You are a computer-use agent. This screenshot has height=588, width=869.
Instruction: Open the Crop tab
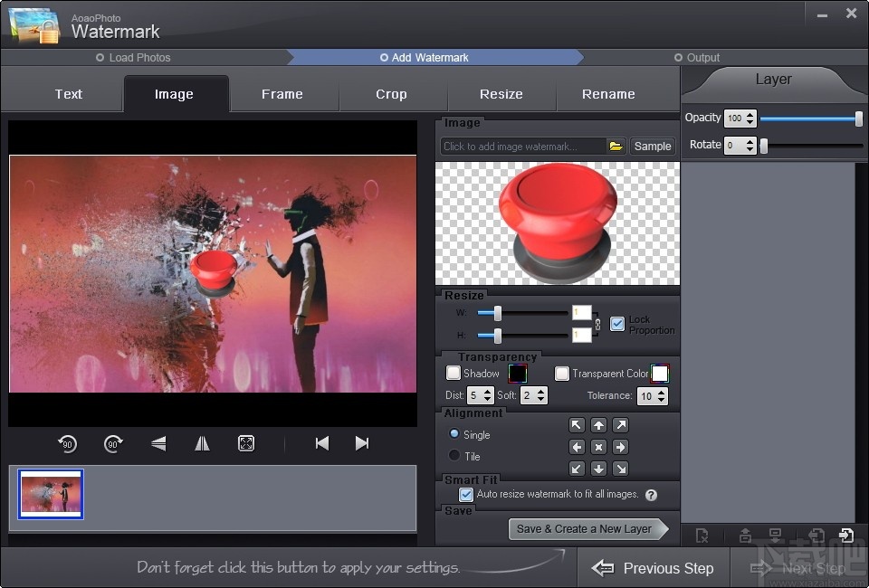(x=391, y=94)
